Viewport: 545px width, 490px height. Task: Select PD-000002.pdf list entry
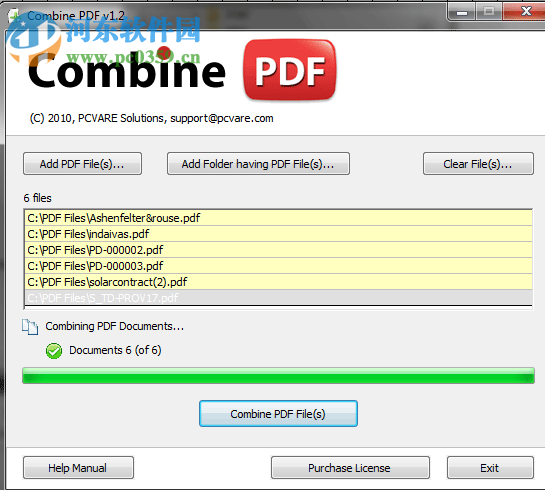[278, 250]
